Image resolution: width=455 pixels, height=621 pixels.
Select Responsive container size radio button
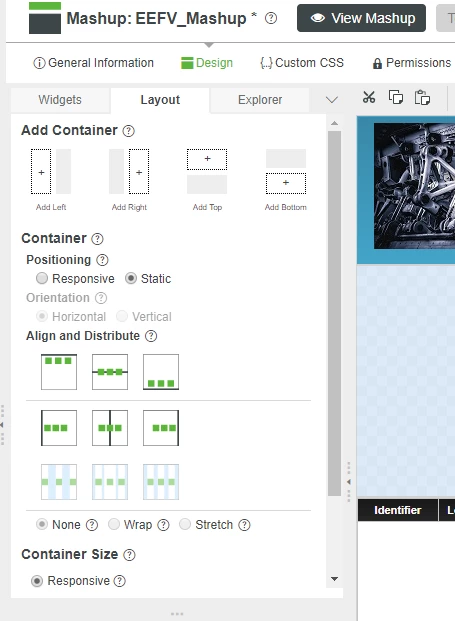pos(37,581)
